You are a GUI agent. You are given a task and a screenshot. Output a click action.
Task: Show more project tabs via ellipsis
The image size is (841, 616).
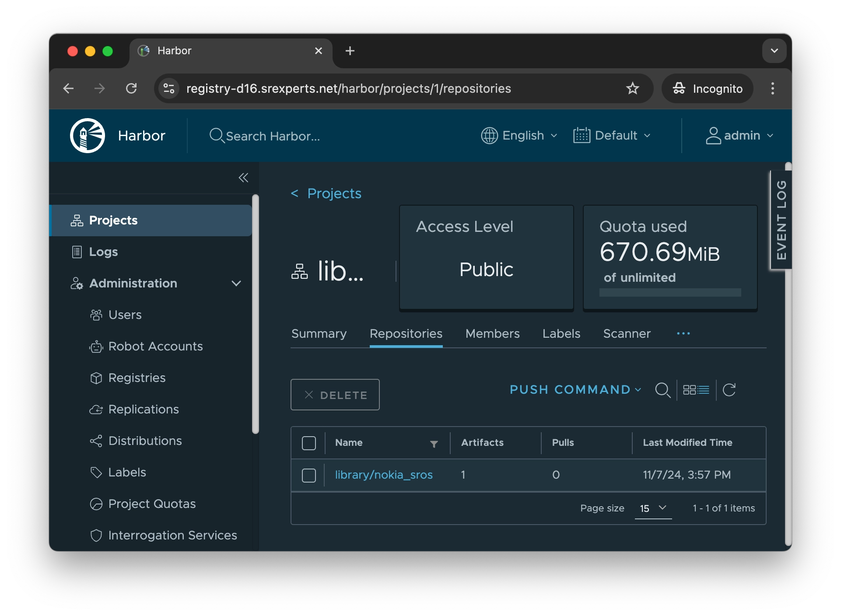(683, 333)
